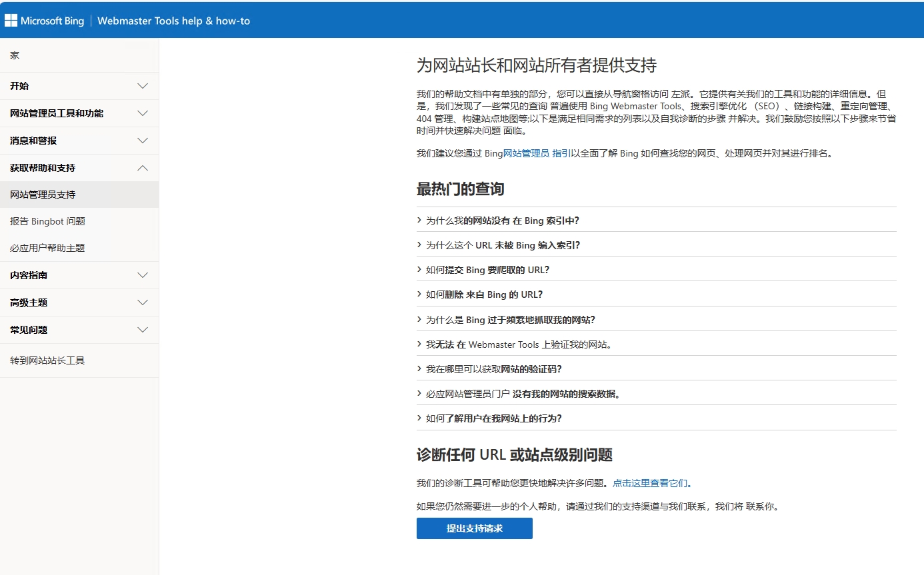Image resolution: width=924 pixels, height=575 pixels.
Task: Expand question 如何删除 来自 Bing 的 URL?
Action: click(x=657, y=294)
